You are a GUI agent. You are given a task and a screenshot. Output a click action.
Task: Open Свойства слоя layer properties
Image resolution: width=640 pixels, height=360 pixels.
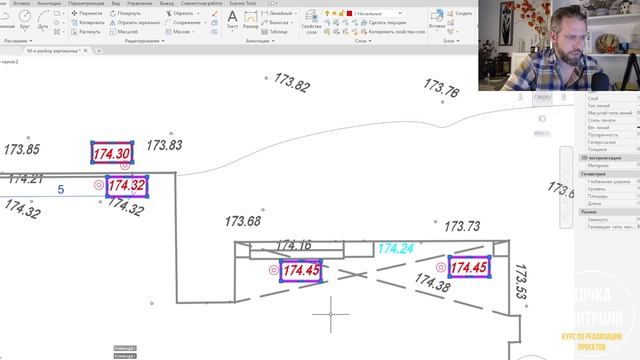[311, 22]
